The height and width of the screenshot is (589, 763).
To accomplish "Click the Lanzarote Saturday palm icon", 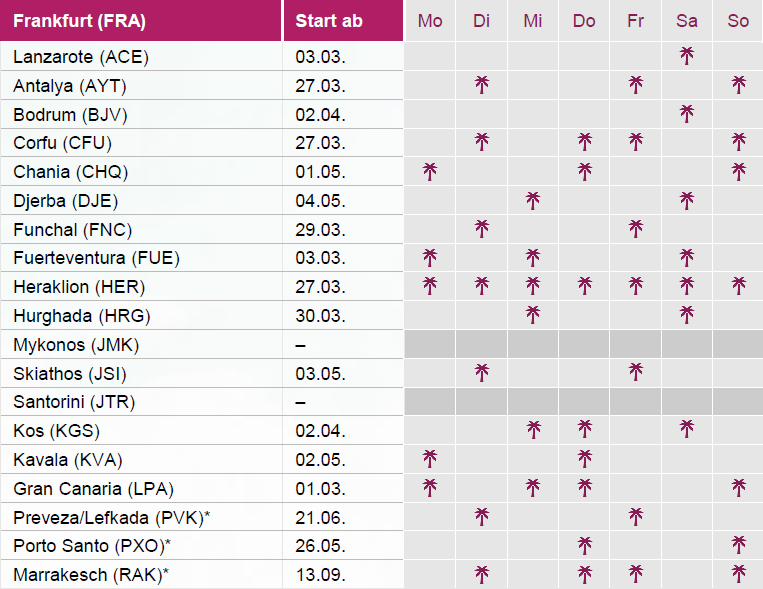I will (x=686, y=56).
